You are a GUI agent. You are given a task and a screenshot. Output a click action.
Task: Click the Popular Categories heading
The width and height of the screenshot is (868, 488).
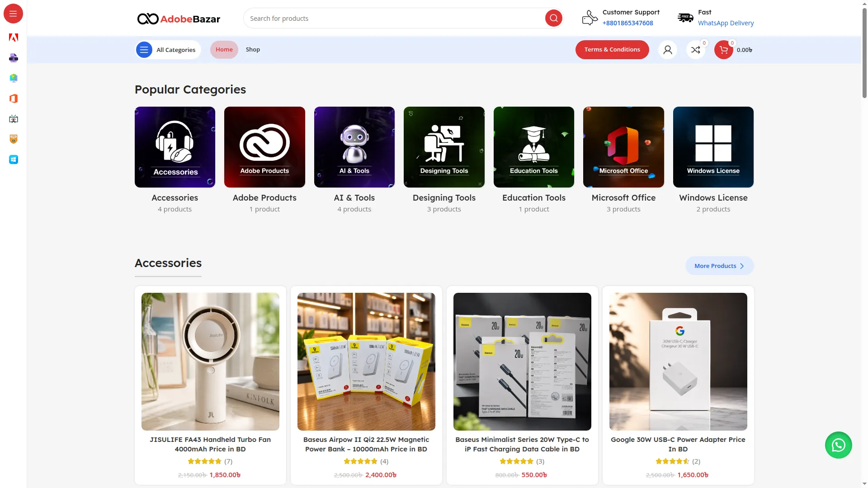pos(190,89)
